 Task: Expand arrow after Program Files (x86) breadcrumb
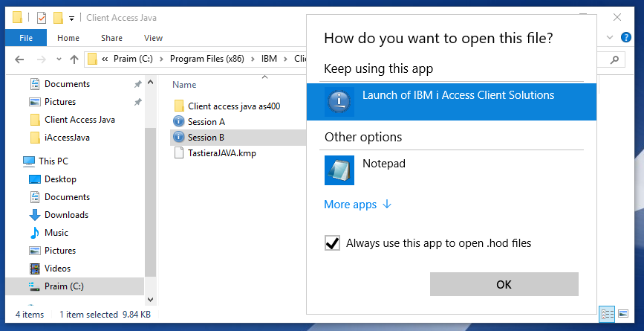(x=253, y=59)
